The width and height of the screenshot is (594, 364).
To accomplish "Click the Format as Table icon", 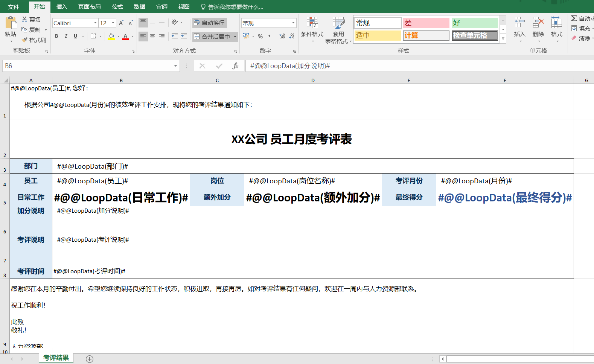I will 338,23.
